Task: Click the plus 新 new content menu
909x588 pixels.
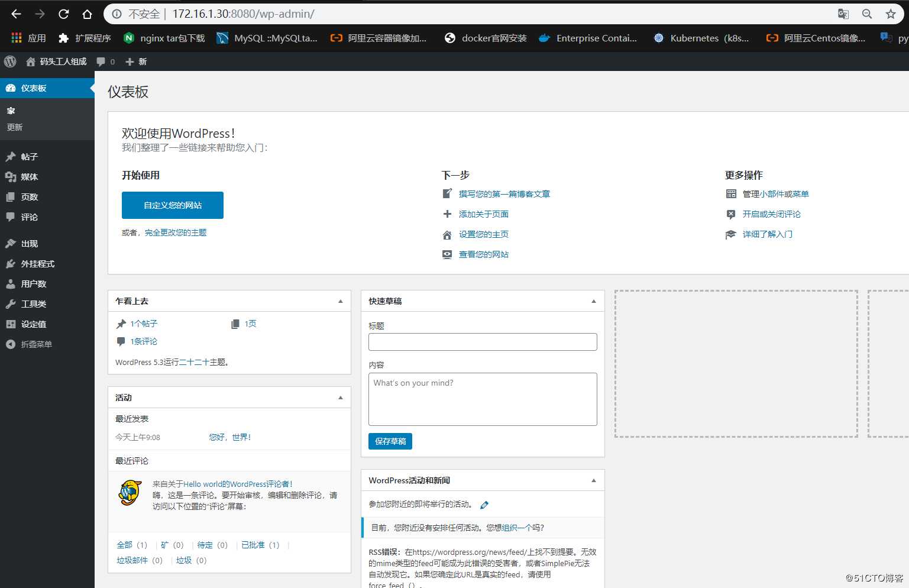Action: pos(136,62)
